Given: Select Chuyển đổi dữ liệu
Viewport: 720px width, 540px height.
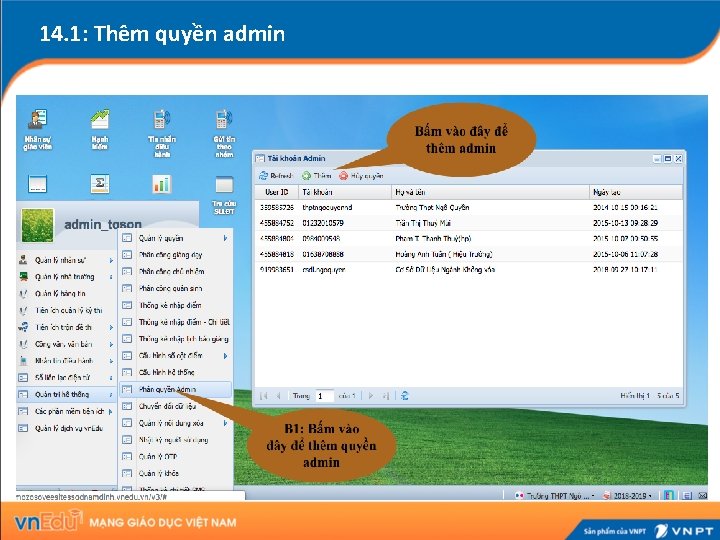Looking at the screenshot, I should [x=175, y=406].
